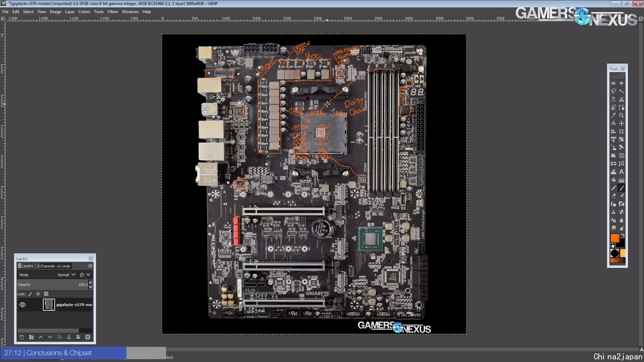The width and height of the screenshot is (644, 362).
Task: Select the Dodge/Burn tool
Action: pos(622,228)
